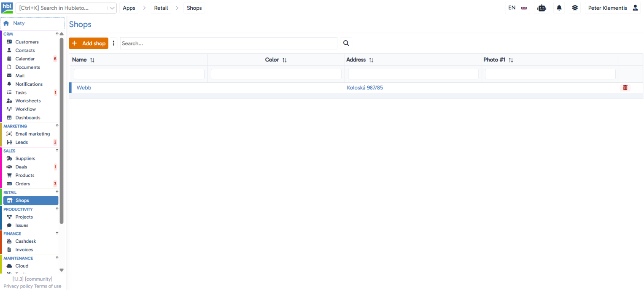Image resolution: width=644 pixels, height=290 pixels.
Task: Open the notifications bell in top bar
Action: point(559,8)
